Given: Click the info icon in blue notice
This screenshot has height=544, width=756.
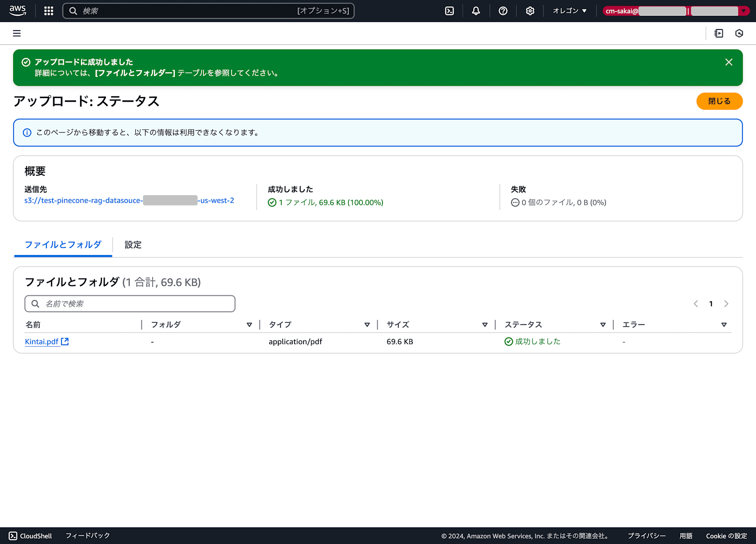Looking at the screenshot, I should point(27,133).
